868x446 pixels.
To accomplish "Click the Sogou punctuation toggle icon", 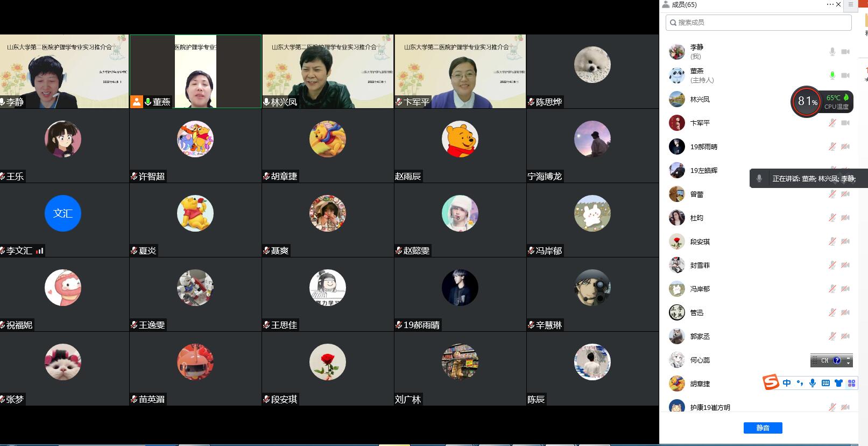I will click(800, 383).
